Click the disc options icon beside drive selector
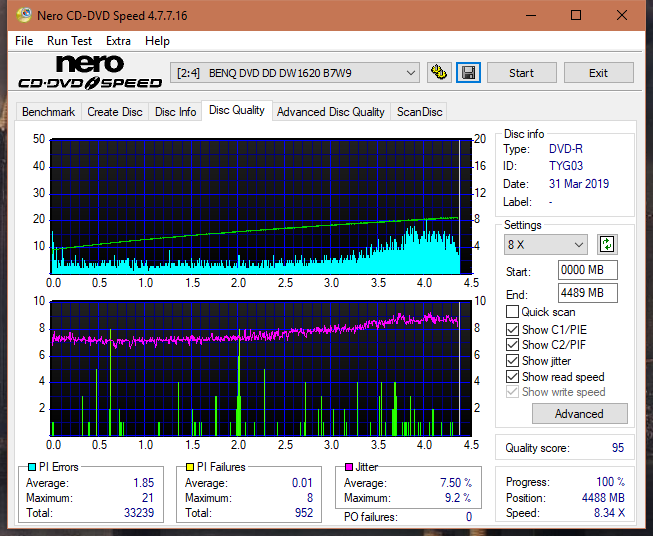653x536 pixels. 438,73
